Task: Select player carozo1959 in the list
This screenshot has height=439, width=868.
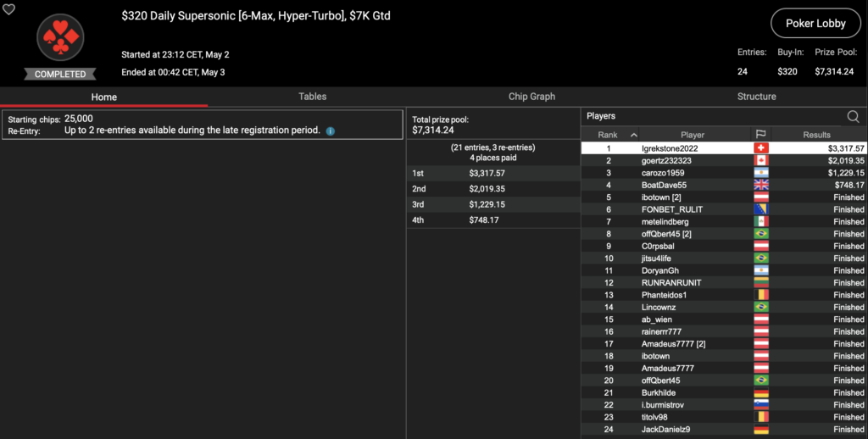Action: point(663,173)
